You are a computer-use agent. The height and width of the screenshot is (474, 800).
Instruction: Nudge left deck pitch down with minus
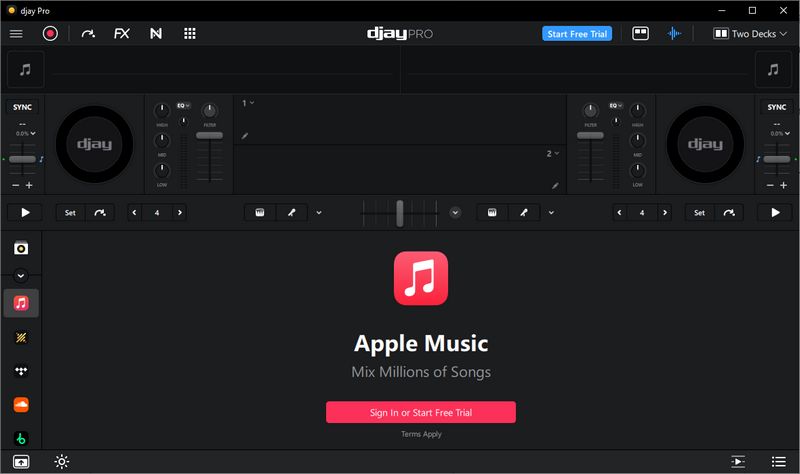(x=16, y=185)
